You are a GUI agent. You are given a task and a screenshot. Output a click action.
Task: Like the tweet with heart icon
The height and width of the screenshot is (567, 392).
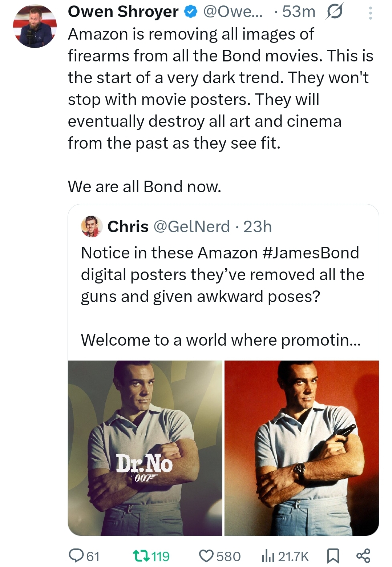(206, 556)
